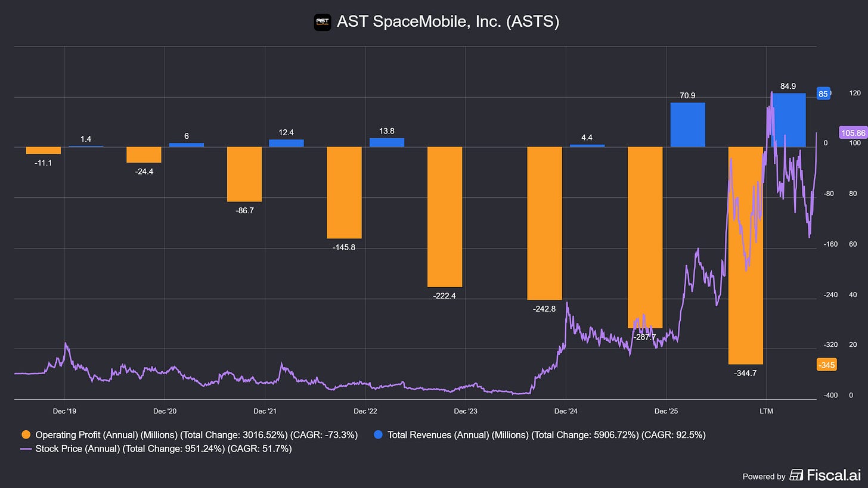Click the orange Operating Profit legend dot
The image size is (868, 488).
tap(26, 435)
